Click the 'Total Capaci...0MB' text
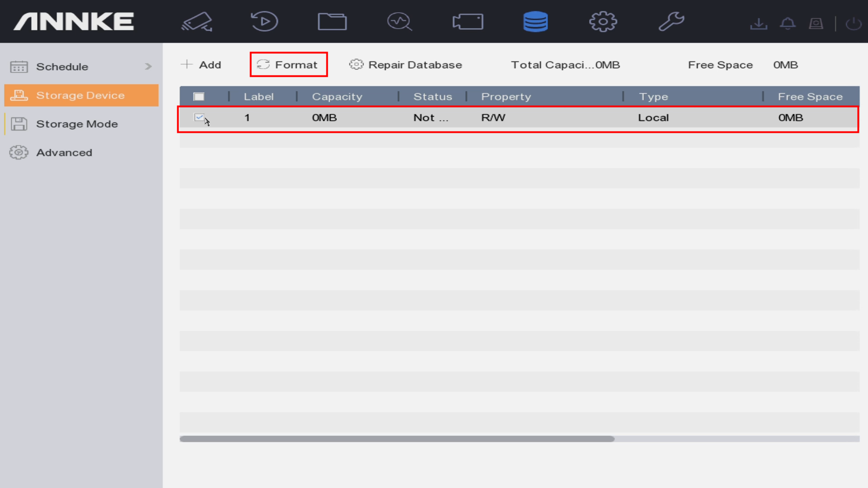The image size is (868, 488). (566, 65)
